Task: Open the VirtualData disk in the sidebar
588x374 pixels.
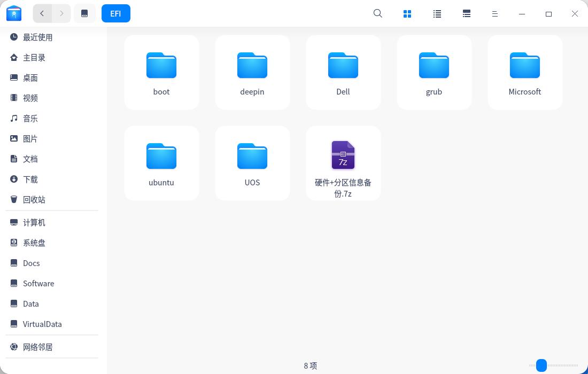Action: (x=42, y=324)
